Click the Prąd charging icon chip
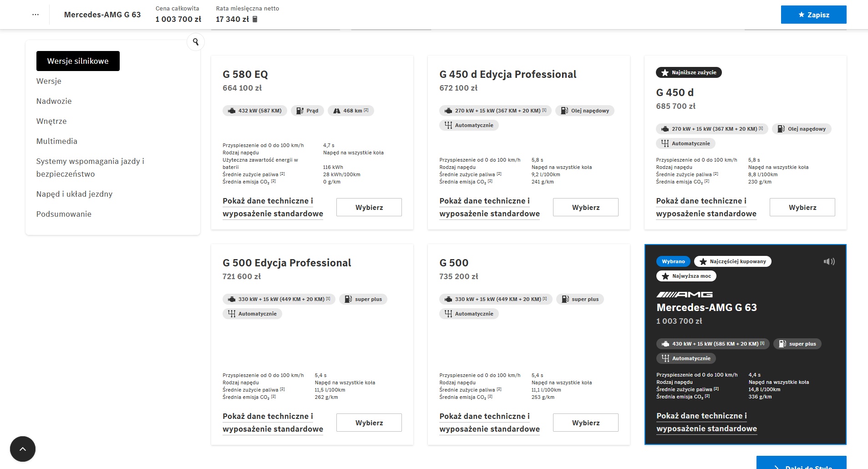Viewport: 868px width, 469px height. (307, 111)
